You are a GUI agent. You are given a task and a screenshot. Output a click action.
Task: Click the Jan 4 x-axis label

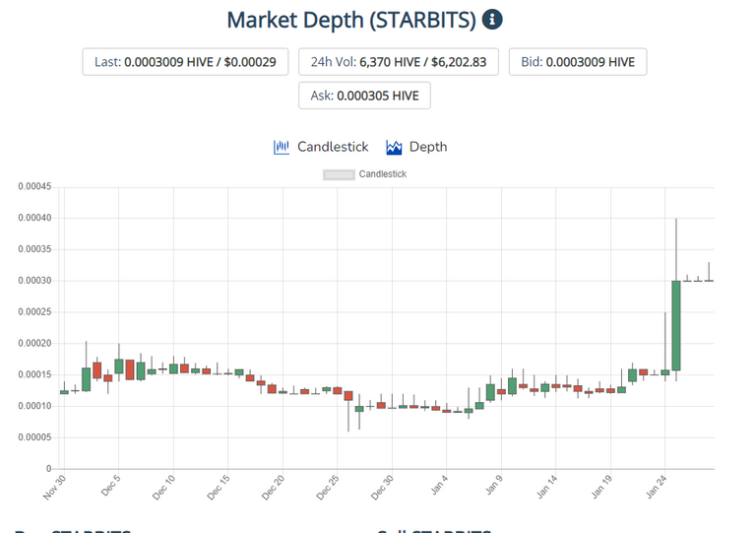439,485
